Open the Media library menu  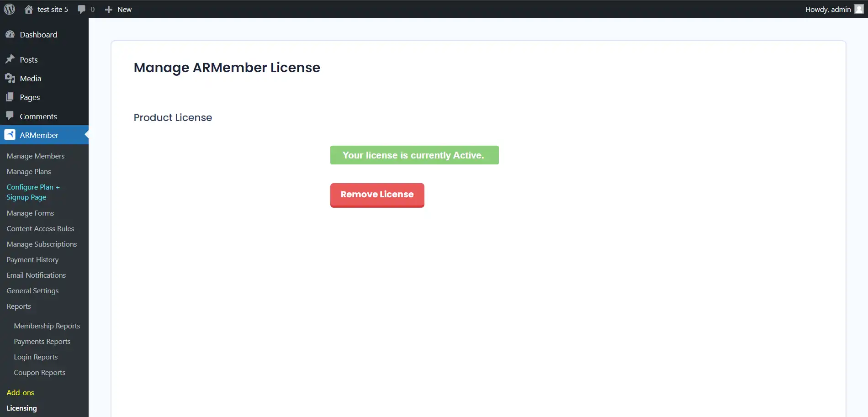point(31,79)
